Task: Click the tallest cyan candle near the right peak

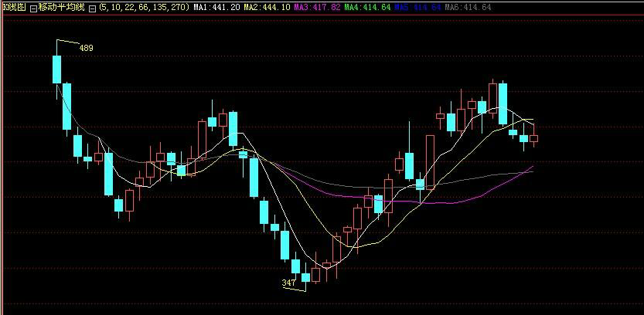Action: point(503,103)
